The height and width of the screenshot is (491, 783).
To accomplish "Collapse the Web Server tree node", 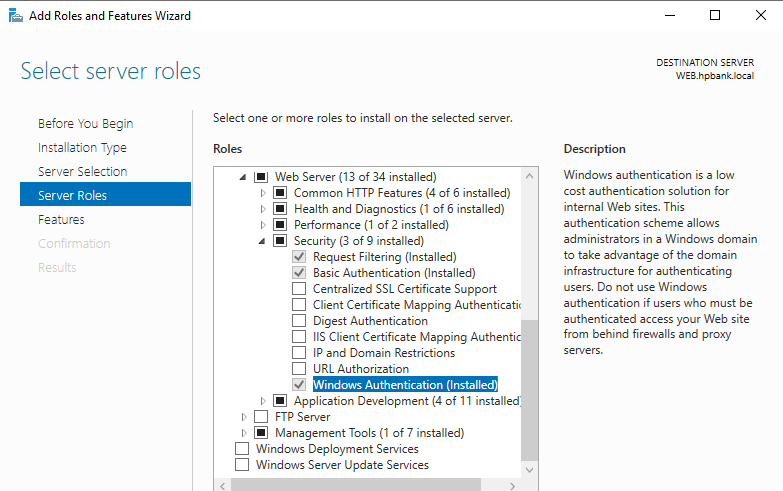I will (x=244, y=177).
